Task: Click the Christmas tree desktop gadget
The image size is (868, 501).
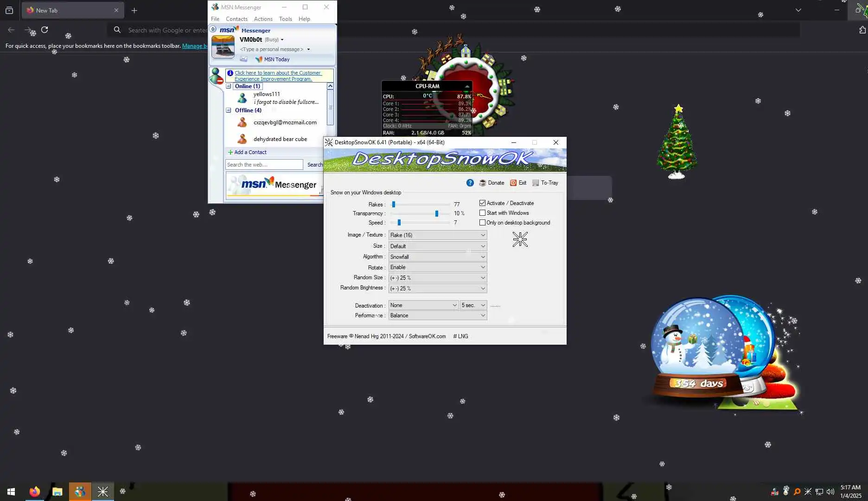Action: coord(677,142)
